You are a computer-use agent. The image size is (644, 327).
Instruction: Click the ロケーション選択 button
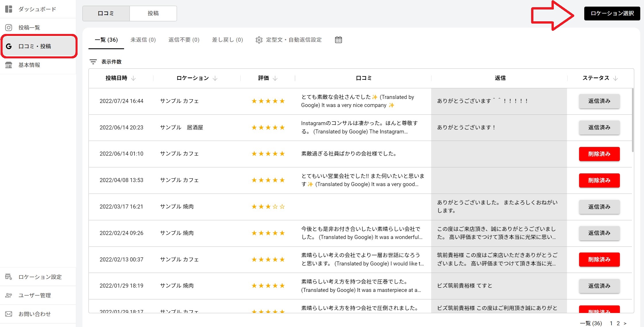[x=612, y=13]
